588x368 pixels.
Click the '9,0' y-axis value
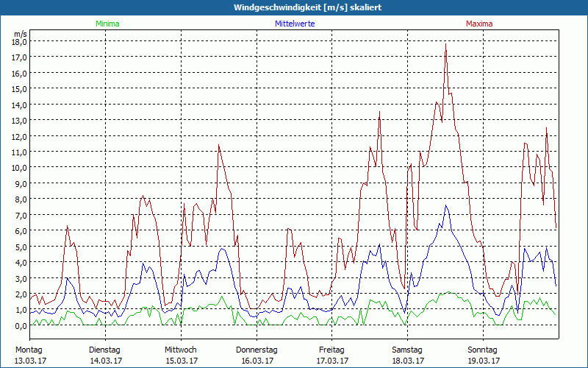click(x=22, y=183)
